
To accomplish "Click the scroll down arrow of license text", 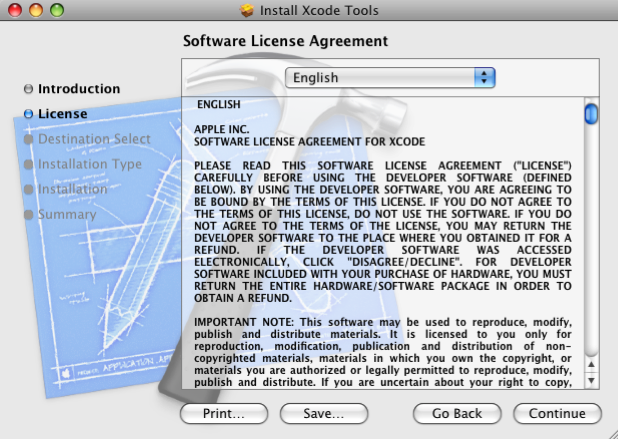I will click(x=591, y=381).
